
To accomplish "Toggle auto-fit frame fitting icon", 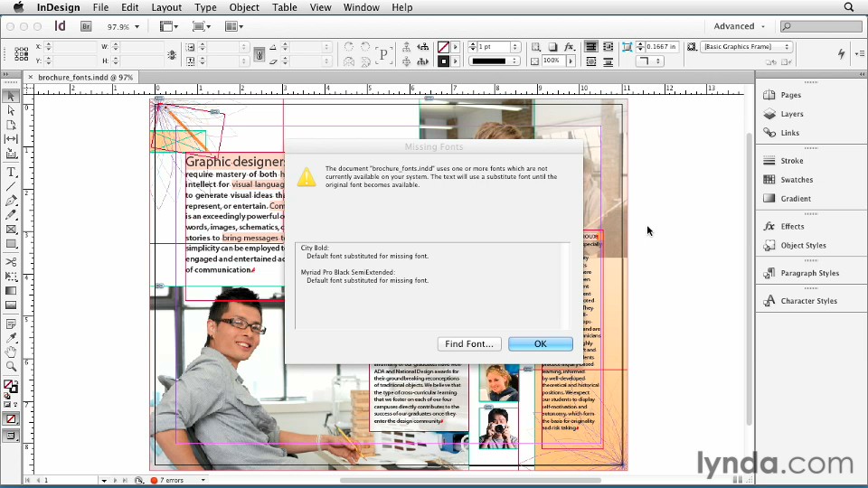I will tap(627, 47).
